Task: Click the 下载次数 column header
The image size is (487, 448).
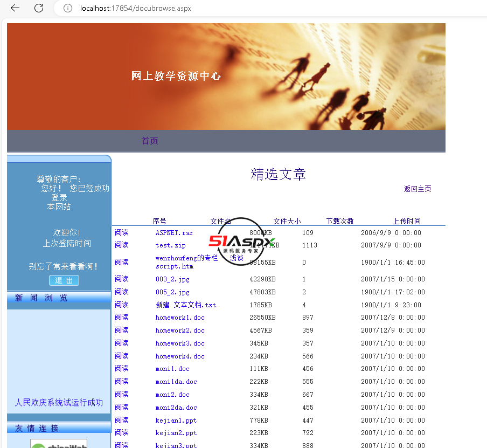Action: click(340, 221)
